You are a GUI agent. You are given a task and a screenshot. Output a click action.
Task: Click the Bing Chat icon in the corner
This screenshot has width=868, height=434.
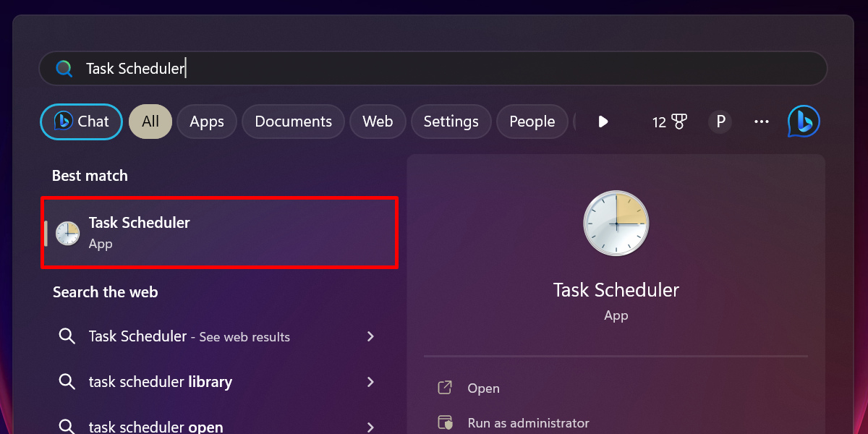(x=803, y=122)
